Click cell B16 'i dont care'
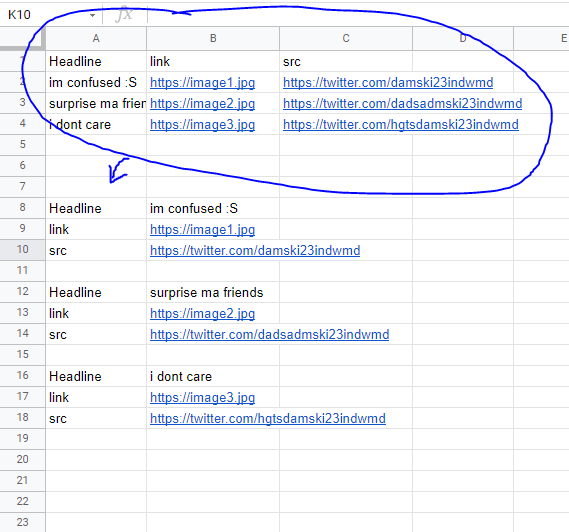Image resolution: width=569 pixels, height=532 pixels. pos(213,376)
